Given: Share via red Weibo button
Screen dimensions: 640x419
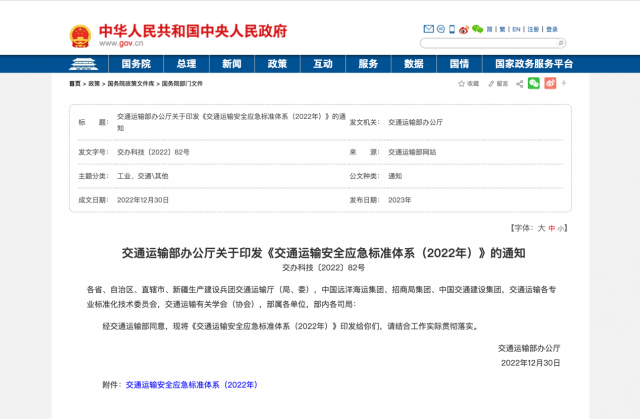Looking at the screenshot, I should (550, 83).
